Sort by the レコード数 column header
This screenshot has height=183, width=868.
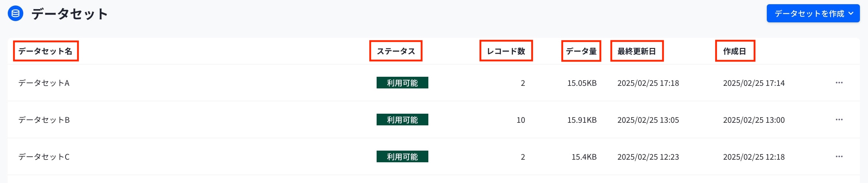(506, 51)
